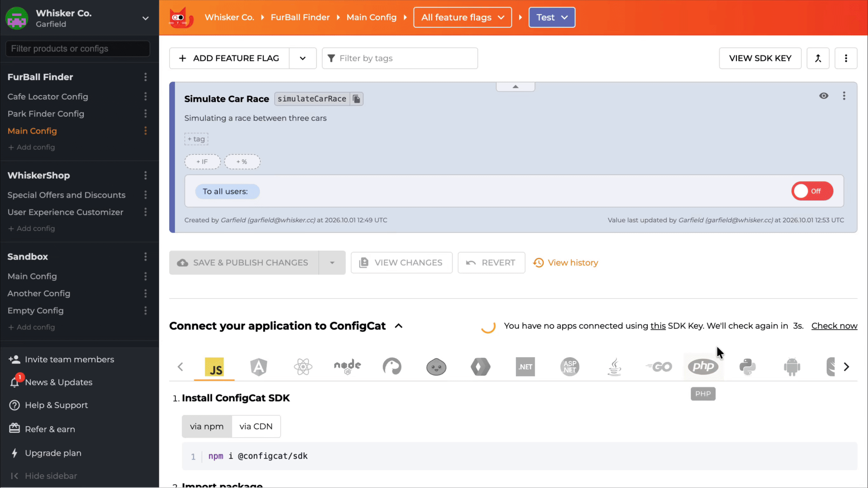Collapse the flag card with top arrow

pos(516,87)
